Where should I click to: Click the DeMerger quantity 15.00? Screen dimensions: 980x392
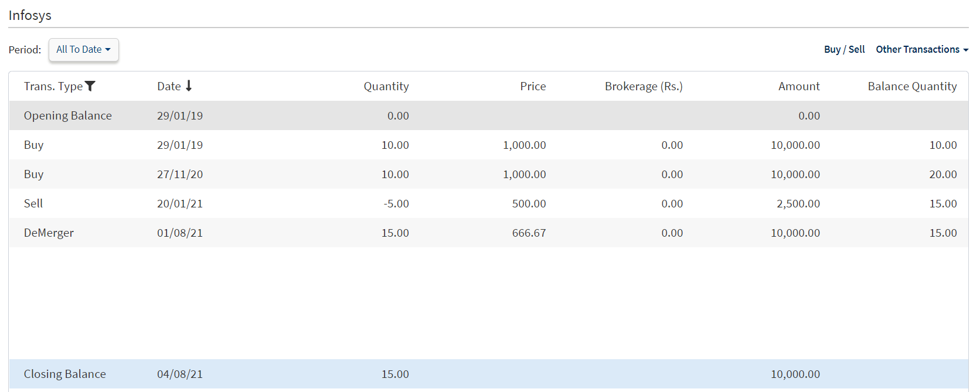click(x=395, y=233)
